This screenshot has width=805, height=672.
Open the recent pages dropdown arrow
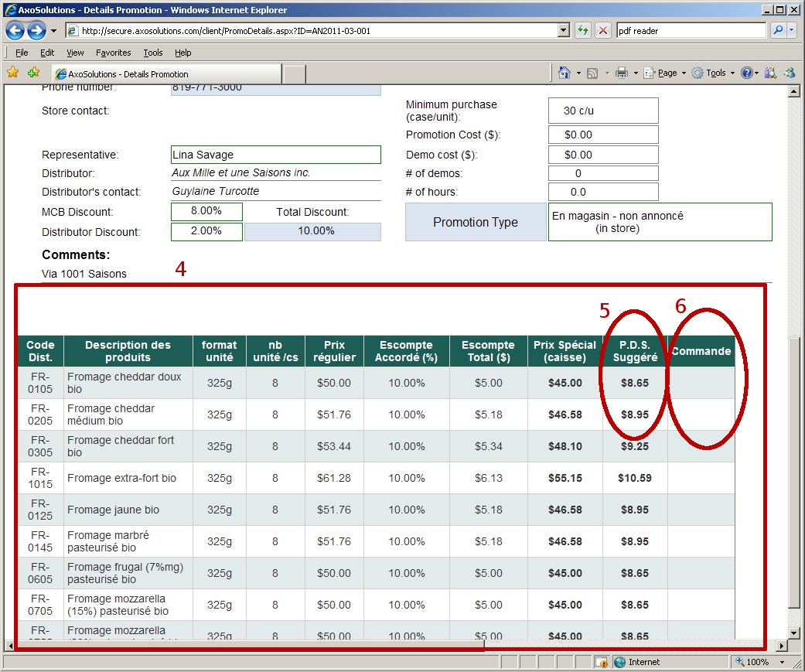click(x=53, y=31)
